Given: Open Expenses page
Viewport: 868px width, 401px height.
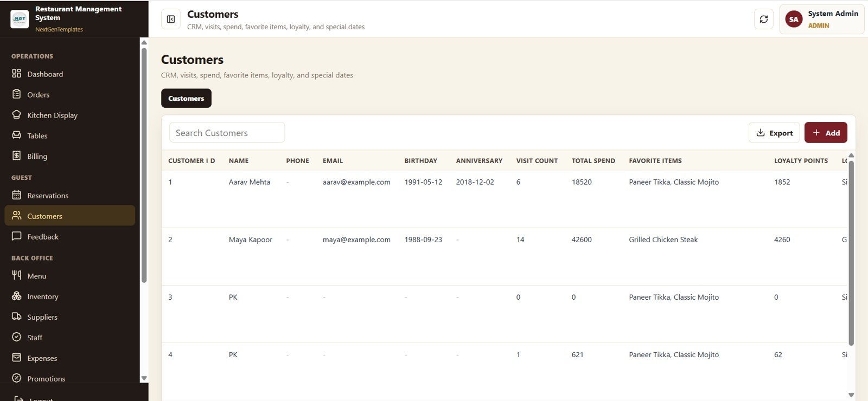Looking at the screenshot, I should 69,358.
